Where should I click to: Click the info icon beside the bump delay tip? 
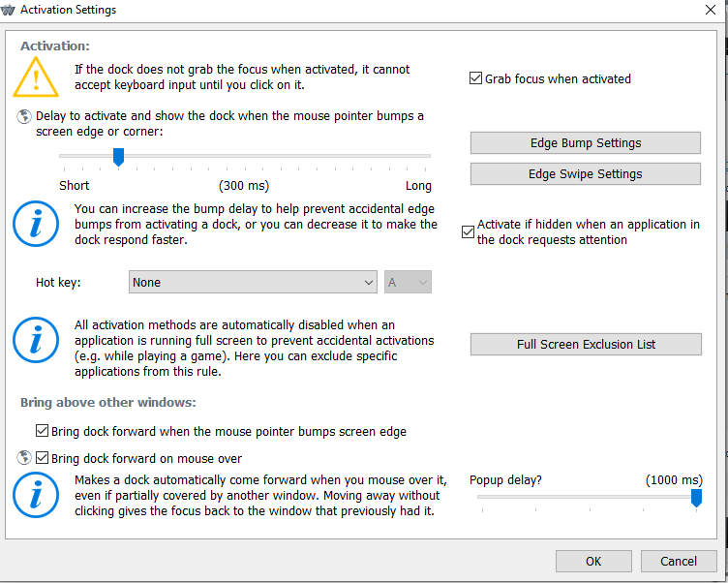[x=36, y=225]
